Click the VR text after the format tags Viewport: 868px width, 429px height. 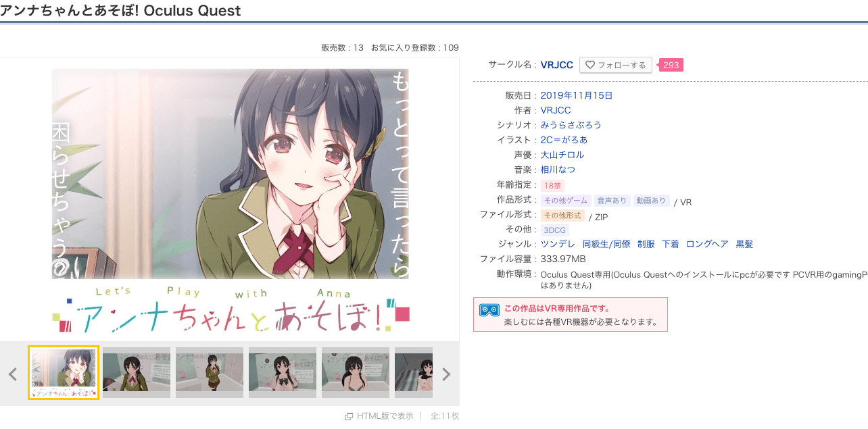(x=685, y=202)
